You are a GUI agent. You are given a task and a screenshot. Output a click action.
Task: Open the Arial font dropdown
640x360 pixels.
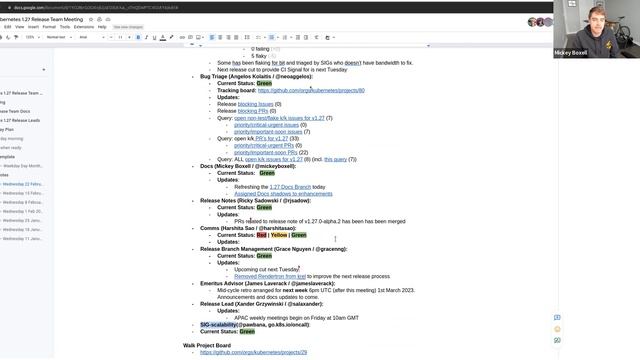click(91, 37)
